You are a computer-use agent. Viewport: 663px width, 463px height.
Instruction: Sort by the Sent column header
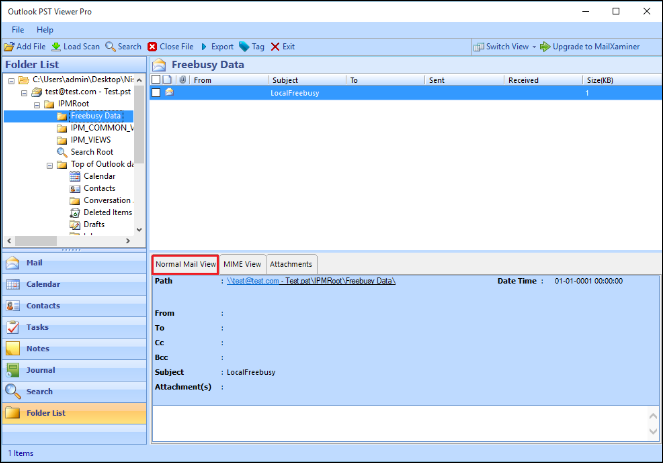(464, 80)
